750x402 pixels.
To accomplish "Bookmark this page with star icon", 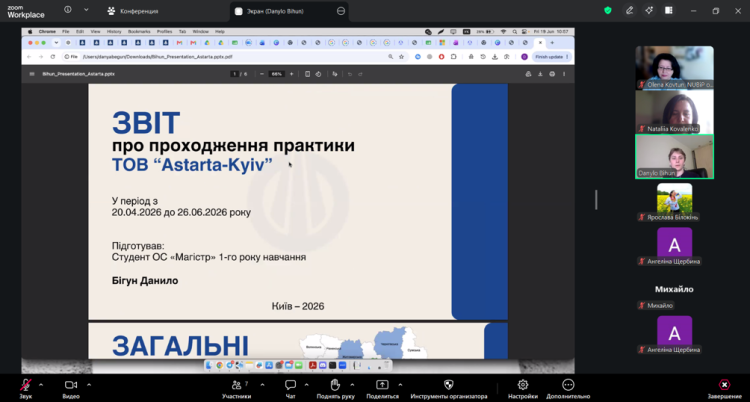I will pos(401,56).
